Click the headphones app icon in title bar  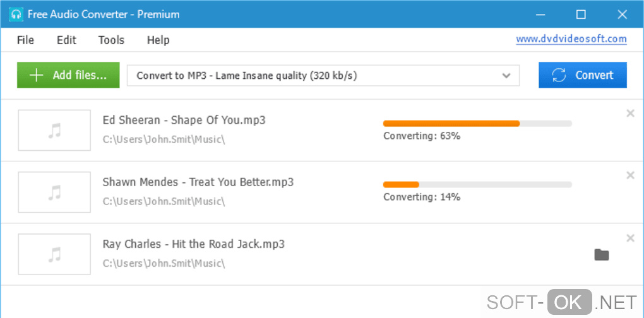pyautogui.click(x=16, y=14)
